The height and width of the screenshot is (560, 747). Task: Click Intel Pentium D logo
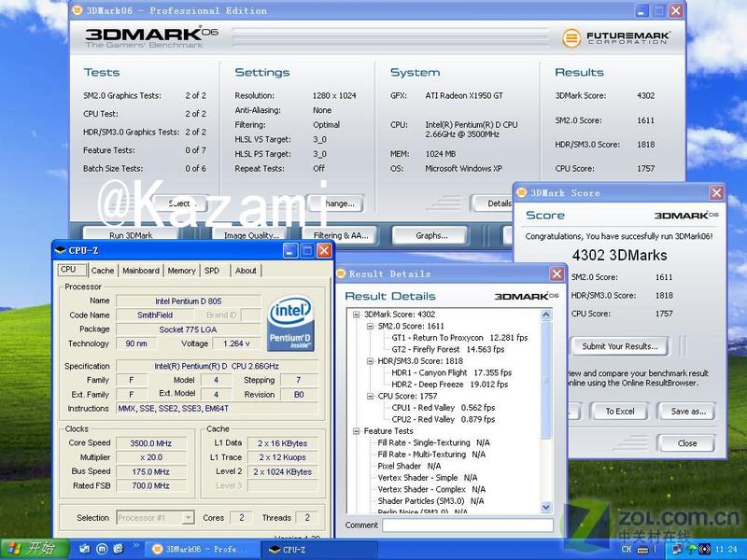(x=290, y=323)
